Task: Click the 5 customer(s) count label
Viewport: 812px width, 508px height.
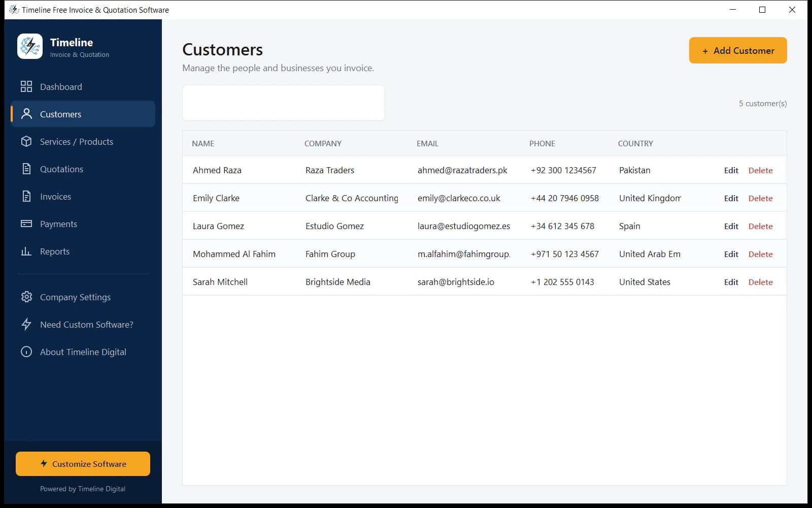Action: pos(763,103)
